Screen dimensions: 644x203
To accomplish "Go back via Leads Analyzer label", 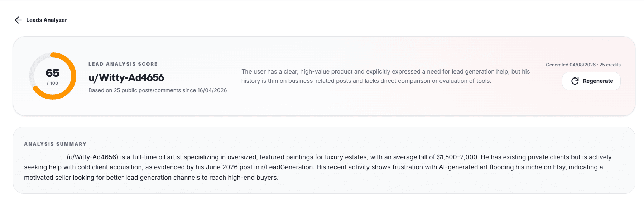I will coord(47,20).
